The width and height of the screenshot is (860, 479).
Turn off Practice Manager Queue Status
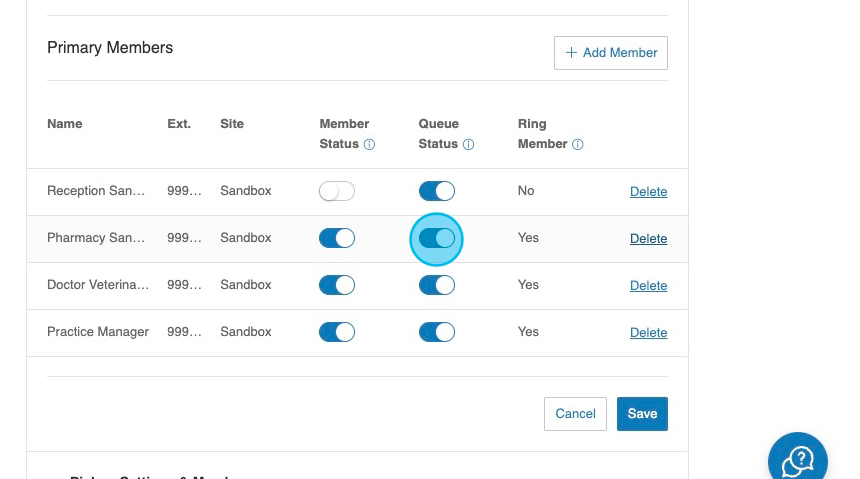click(x=436, y=332)
